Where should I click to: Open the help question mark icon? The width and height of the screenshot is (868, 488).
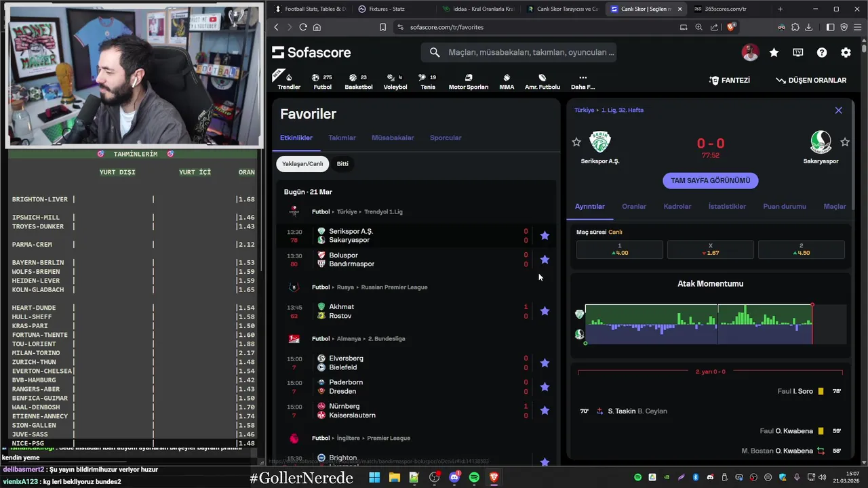point(822,52)
